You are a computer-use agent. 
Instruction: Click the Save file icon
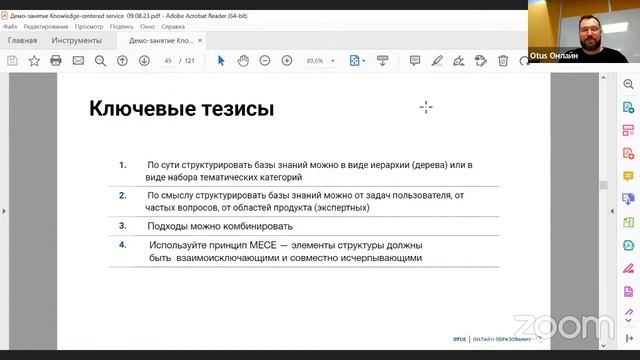coord(12,61)
